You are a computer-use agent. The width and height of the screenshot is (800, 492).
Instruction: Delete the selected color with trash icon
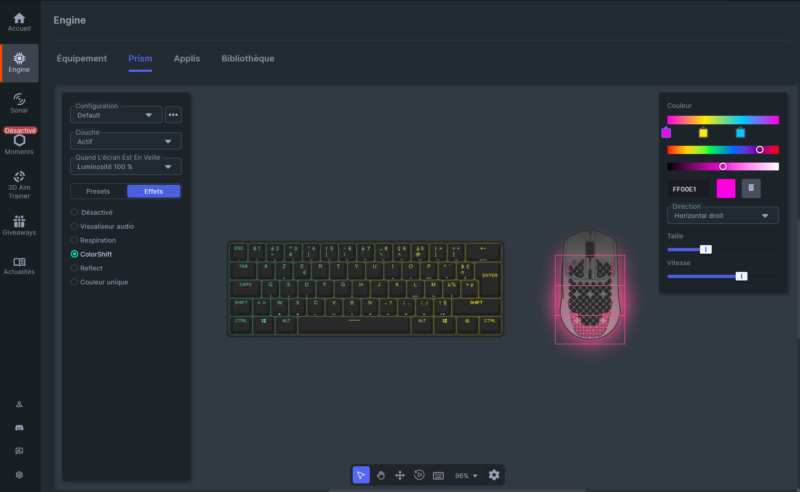pos(751,188)
